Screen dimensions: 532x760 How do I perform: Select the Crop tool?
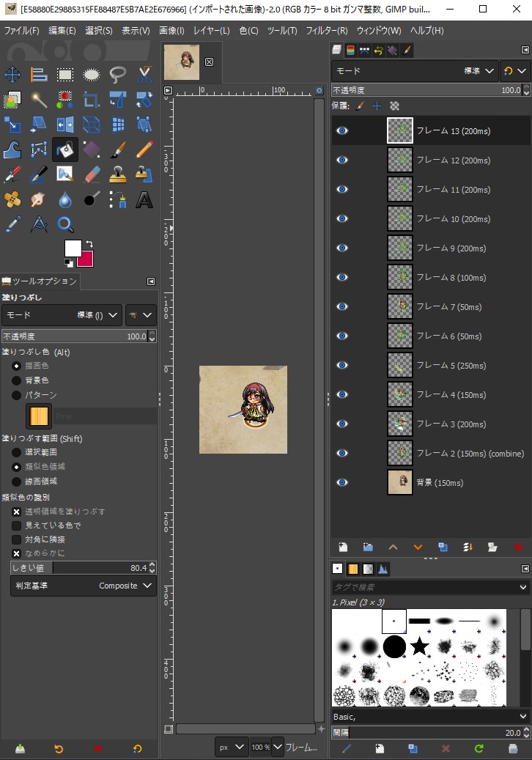[92, 100]
